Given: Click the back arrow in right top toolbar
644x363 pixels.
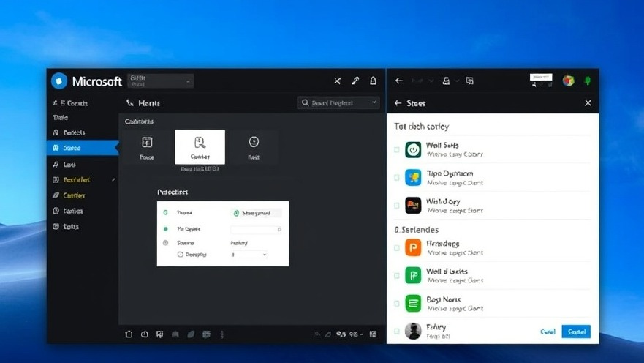Looking at the screenshot, I should tap(399, 81).
